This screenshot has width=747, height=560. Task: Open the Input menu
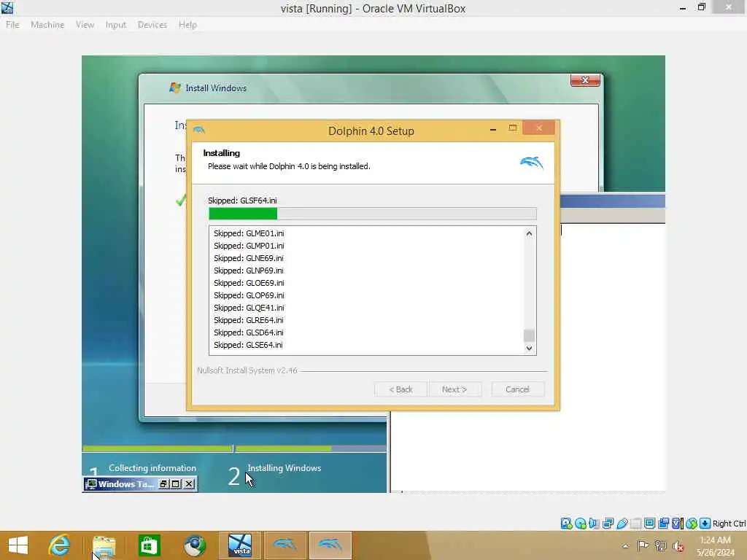click(x=116, y=25)
